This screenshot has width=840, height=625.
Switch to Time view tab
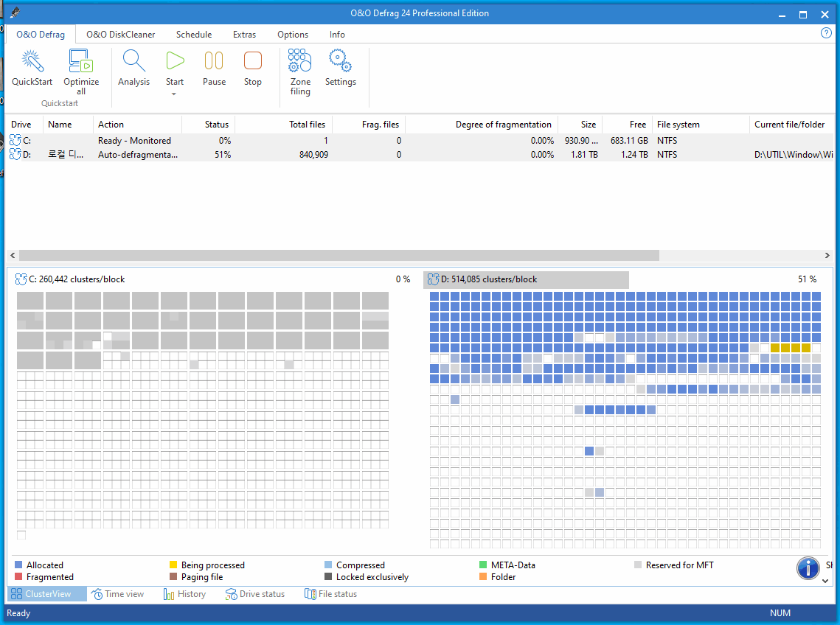pyautogui.click(x=117, y=594)
